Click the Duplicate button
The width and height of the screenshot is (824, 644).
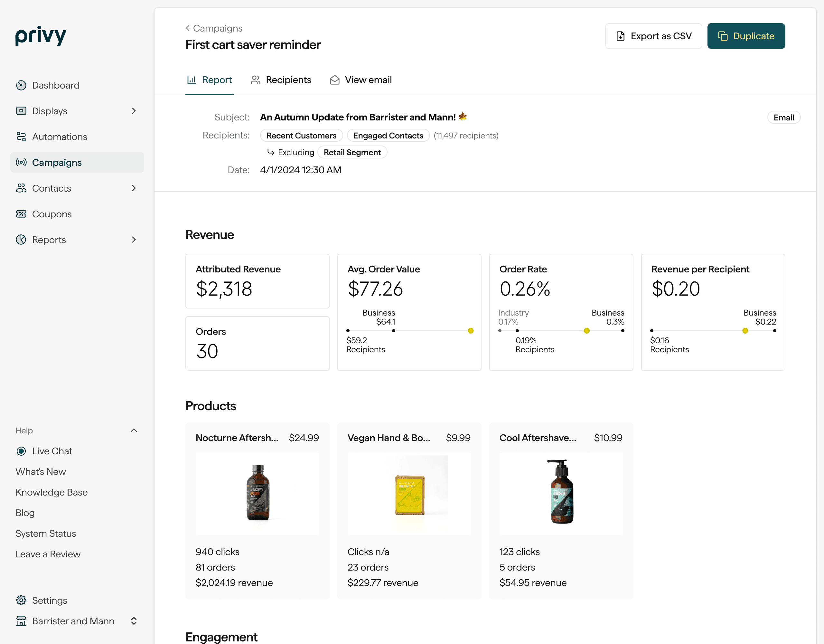(x=746, y=36)
